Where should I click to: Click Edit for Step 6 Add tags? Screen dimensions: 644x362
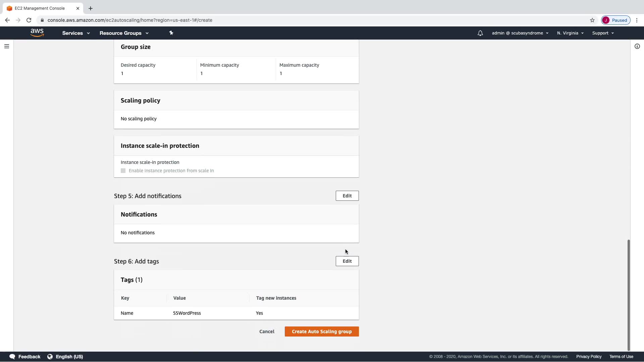[x=347, y=261]
